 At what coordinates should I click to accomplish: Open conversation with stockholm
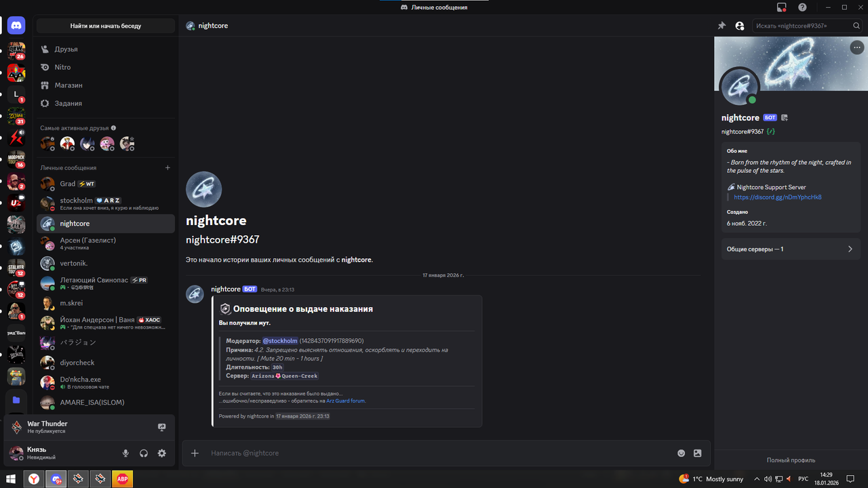(x=105, y=203)
